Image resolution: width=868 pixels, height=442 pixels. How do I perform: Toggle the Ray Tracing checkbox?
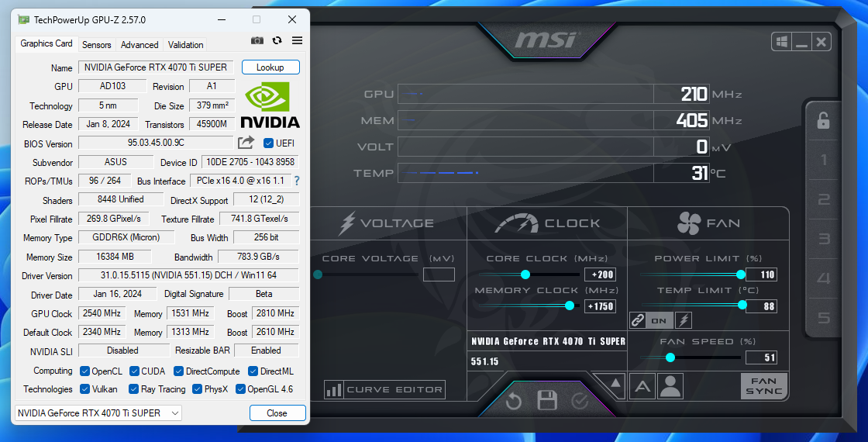point(133,388)
